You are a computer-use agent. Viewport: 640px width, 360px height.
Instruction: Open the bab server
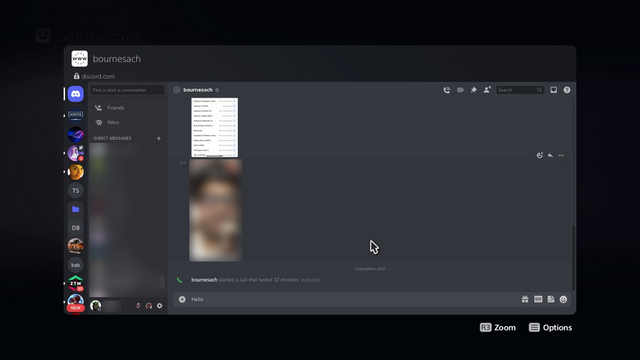coord(76,265)
